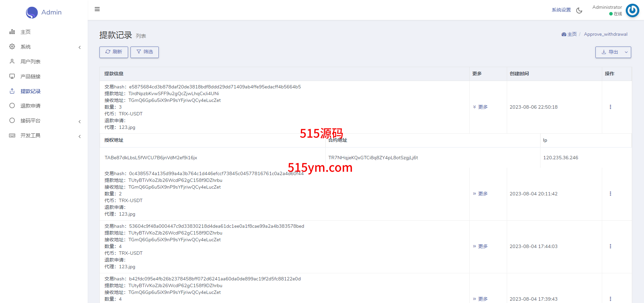The image size is (644, 303).
Task: Click the 主页 breadcrumb link
Action: pyautogui.click(x=569, y=34)
